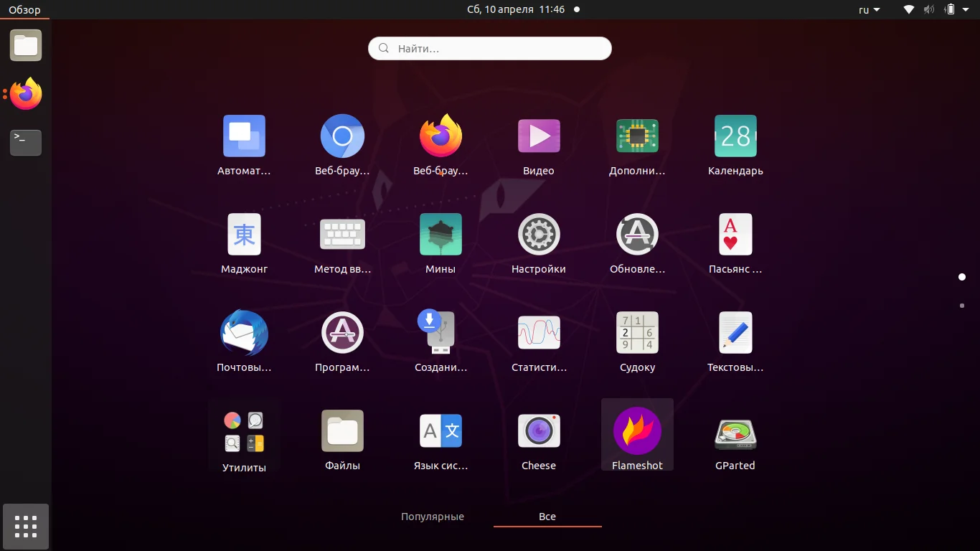Image resolution: width=980 pixels, height=551 pixels.
Task: Open the keyboard layout ru menu
Action: 868,9
